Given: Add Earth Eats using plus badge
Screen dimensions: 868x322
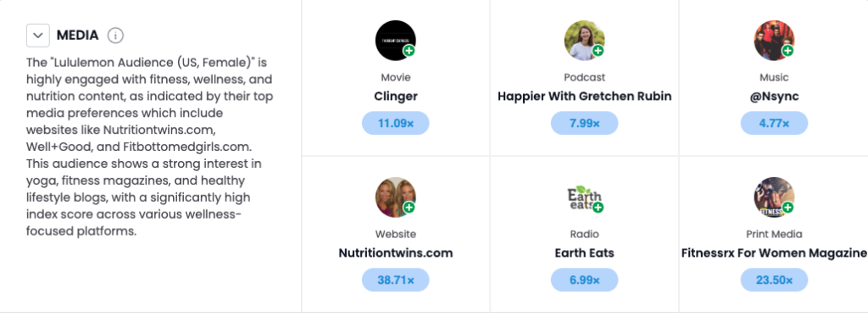Looking at the screenshot, I should (x=598, y=208).
